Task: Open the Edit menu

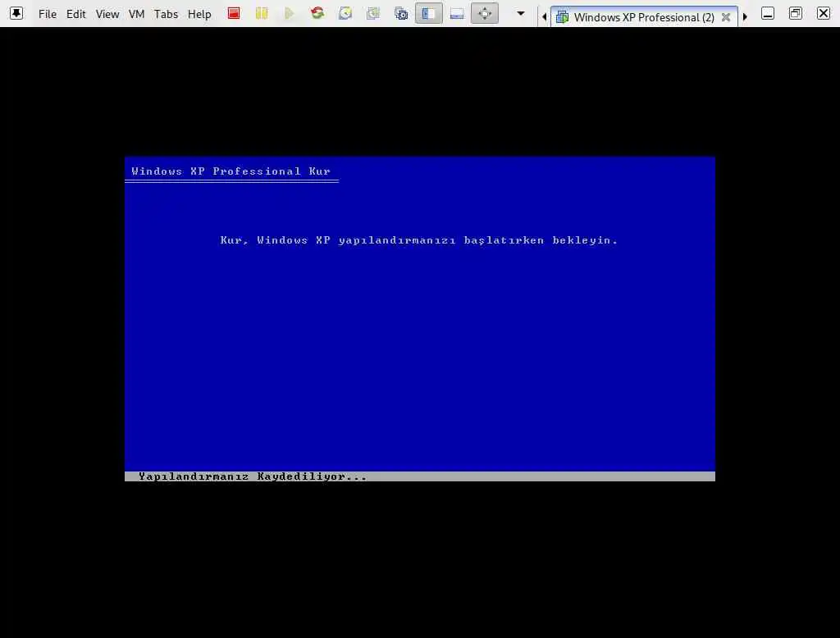Action: 76,15
